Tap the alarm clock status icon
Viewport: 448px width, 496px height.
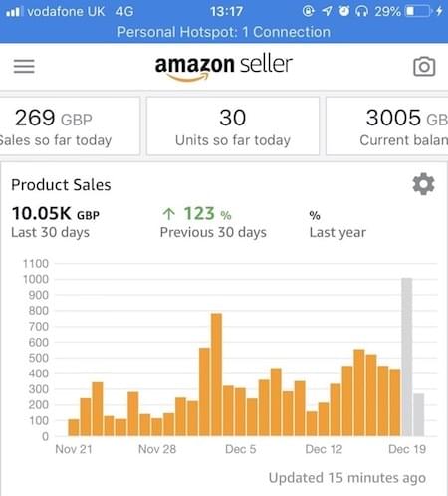[x=344, y=11]
